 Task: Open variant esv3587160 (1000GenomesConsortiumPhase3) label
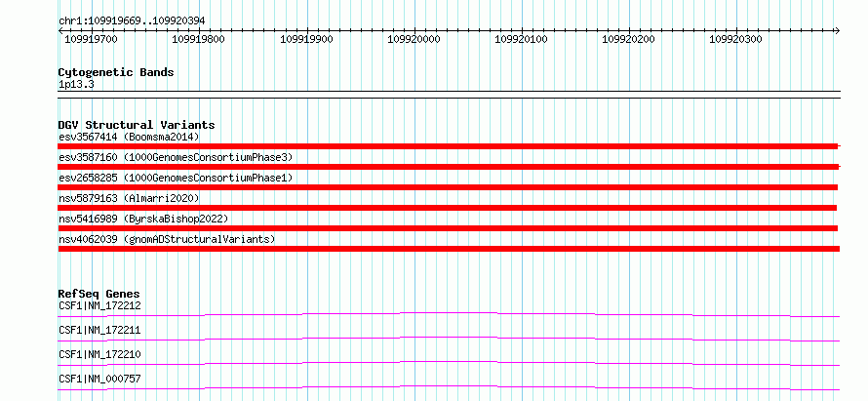pyautogui.click(x=176, y=157)
